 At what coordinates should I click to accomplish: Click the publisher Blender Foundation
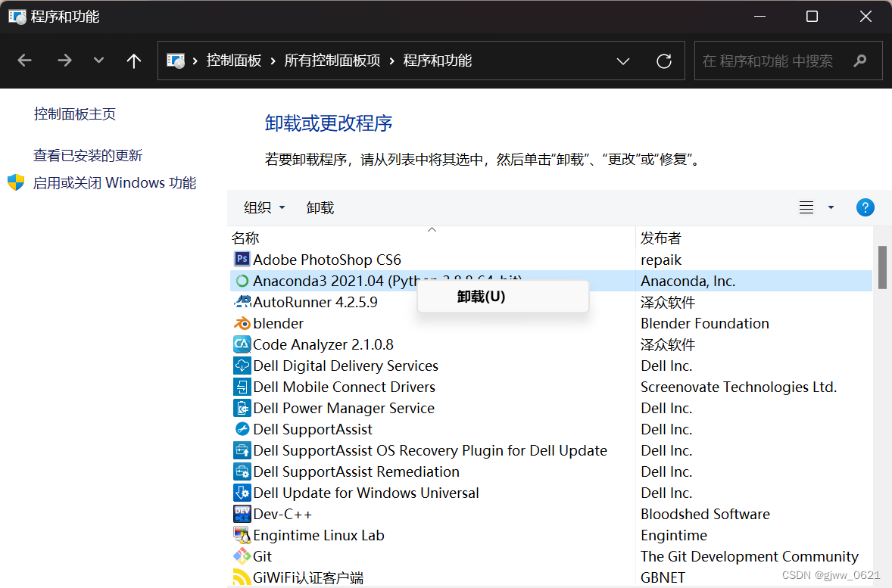705,323
